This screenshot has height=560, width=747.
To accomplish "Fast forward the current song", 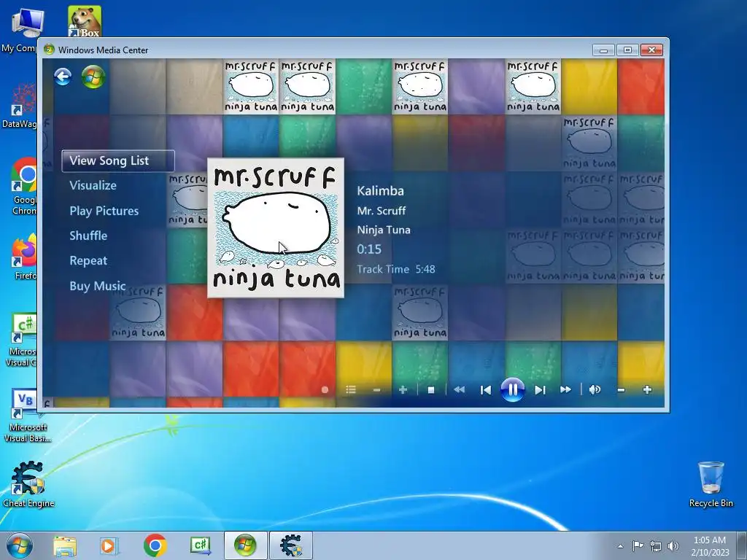I will pyautogui.click(x=565, y=389).
